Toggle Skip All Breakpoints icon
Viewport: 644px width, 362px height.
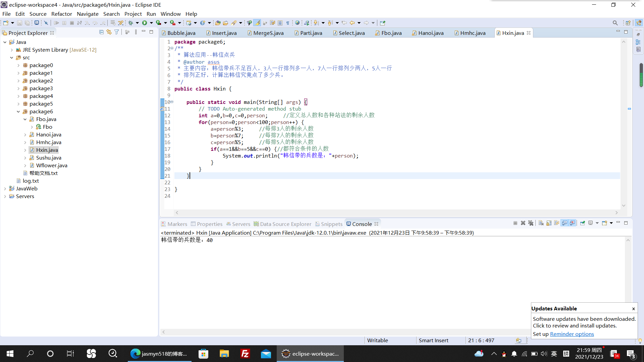pyautogui.click(x=46, y=23)
